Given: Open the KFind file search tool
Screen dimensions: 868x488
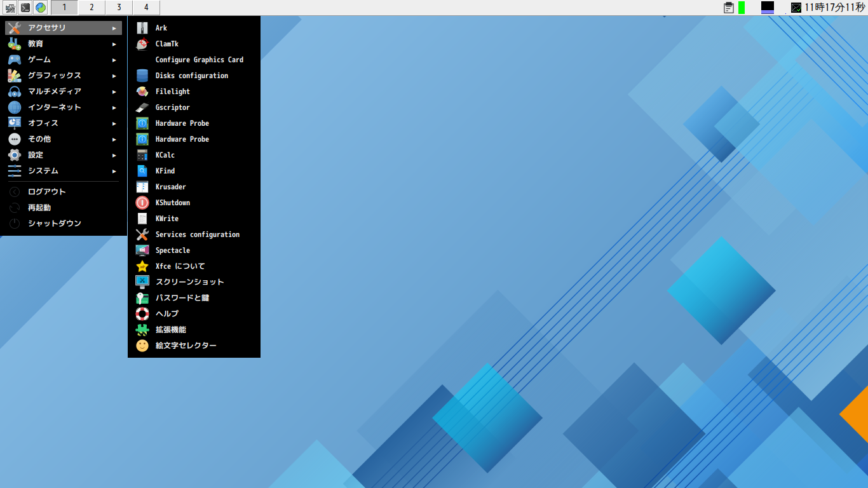Looking at the screenshot, I should click(194, 171).
